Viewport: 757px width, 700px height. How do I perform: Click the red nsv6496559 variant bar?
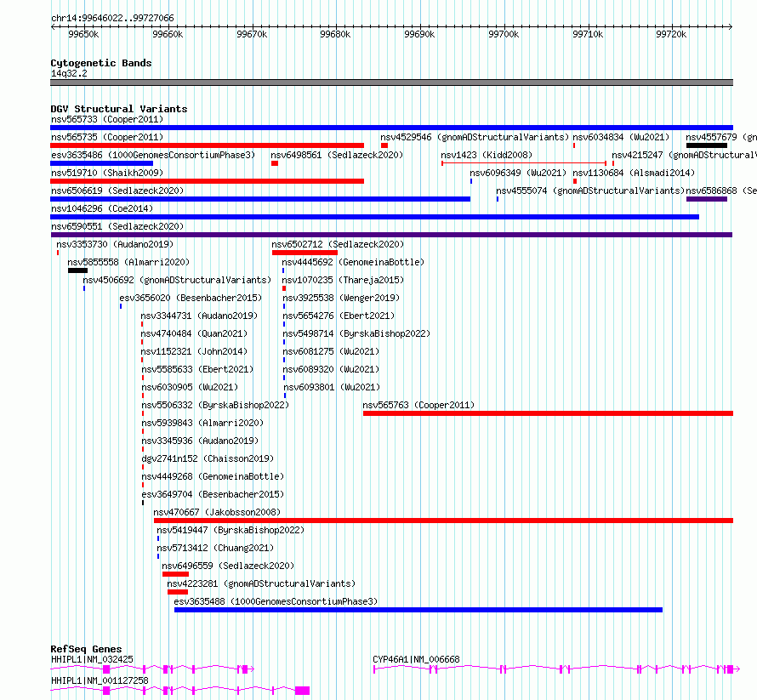point(176,574)
